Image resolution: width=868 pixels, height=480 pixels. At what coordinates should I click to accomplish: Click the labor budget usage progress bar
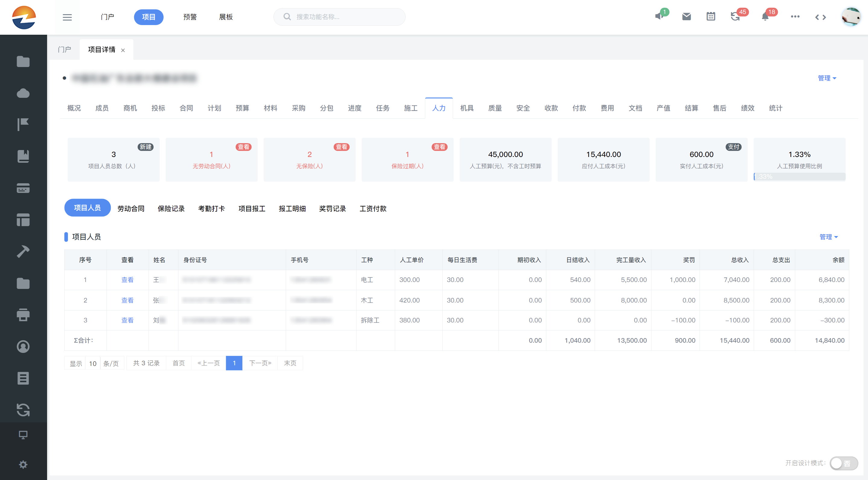click(799, 177)
